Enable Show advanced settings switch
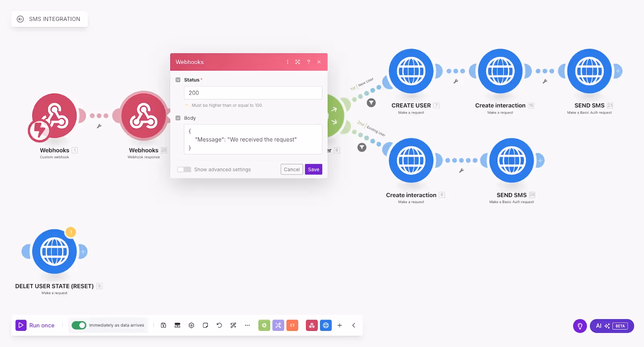This screenshot has width=644, height=347. (x=184, y=170)
